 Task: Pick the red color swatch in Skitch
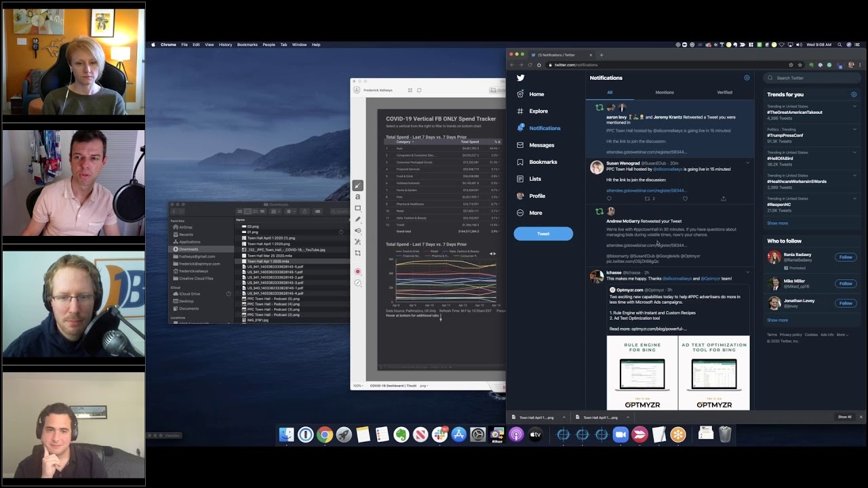click(358, 272)
